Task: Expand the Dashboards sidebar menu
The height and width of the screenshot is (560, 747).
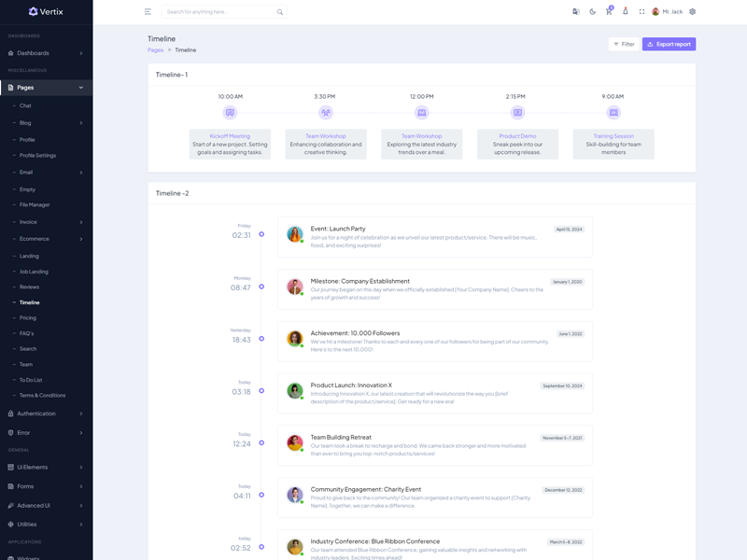Action: pyautogui.click(x=46, y=53)
